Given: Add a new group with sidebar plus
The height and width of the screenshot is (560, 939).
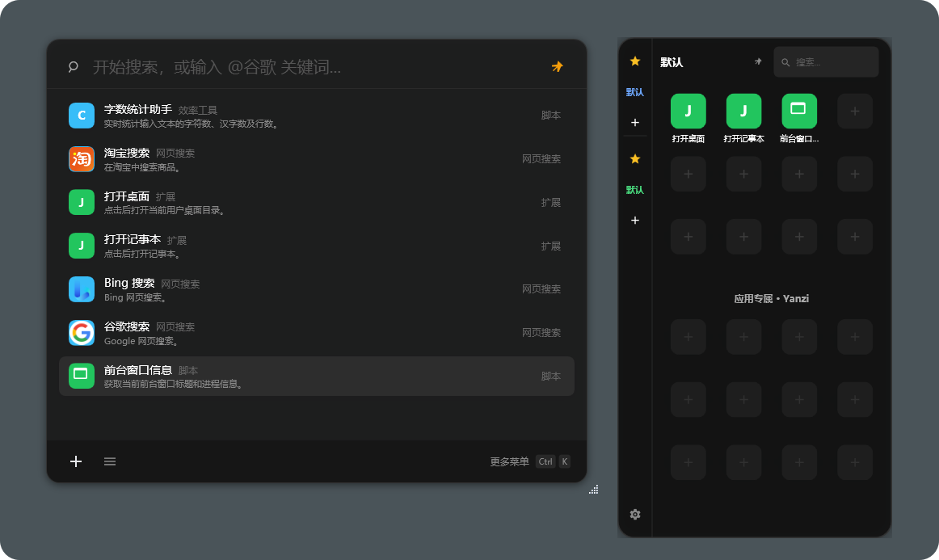Looking at the screenshot, I should click(635, 122).
